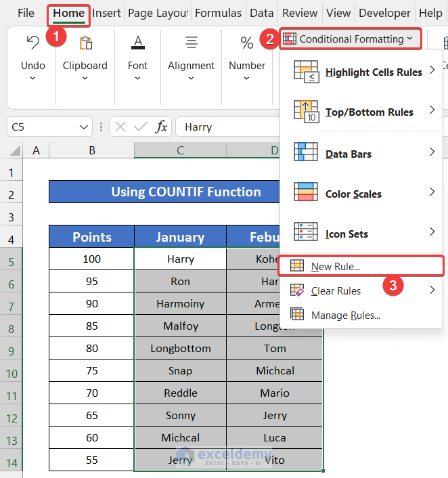Switch to the Help tab
The image size is (448, 478).
point(430,13)
